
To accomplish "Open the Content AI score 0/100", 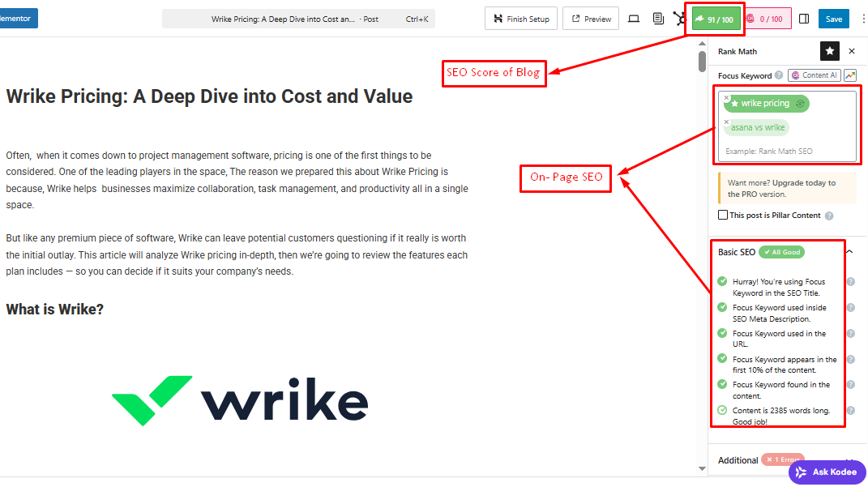I will point(767,19).
